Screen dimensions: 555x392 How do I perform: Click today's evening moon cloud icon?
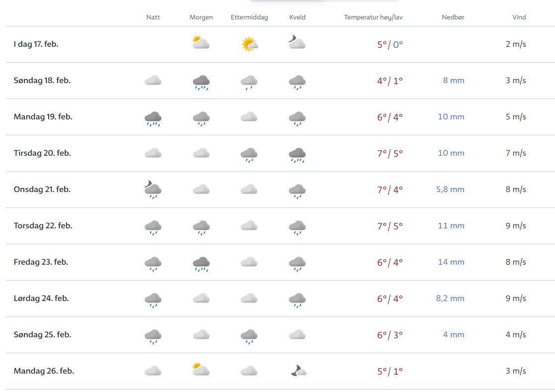tap(297, 43)
